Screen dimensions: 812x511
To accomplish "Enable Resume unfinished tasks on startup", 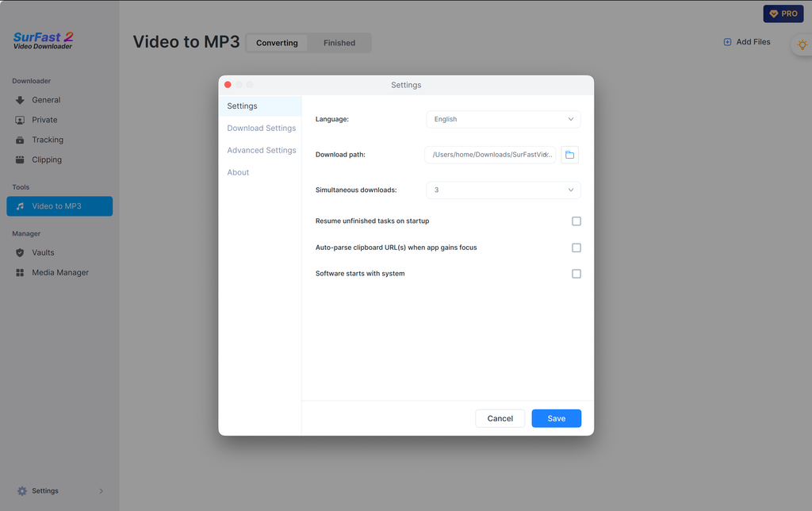I will click(x=576, y=221).
